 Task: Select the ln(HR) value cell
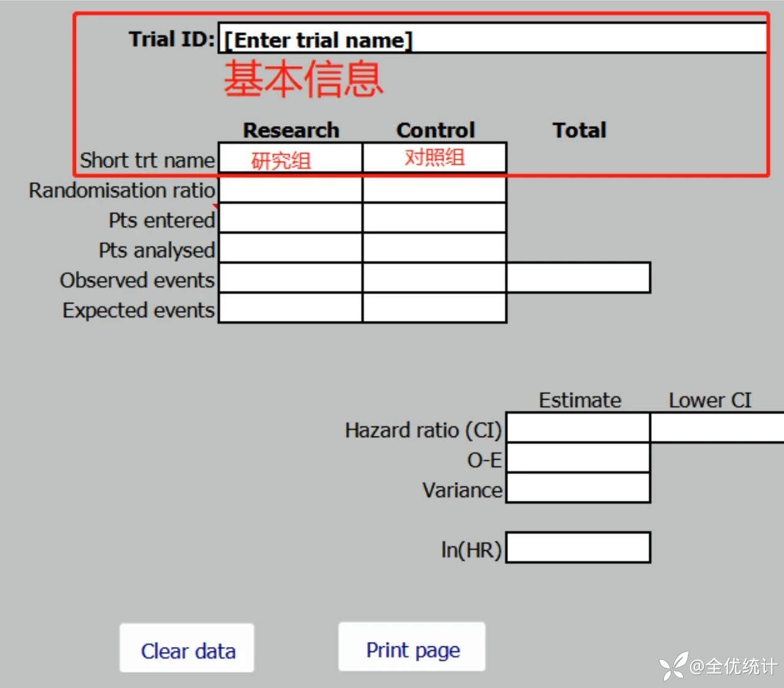coord(578,548)
